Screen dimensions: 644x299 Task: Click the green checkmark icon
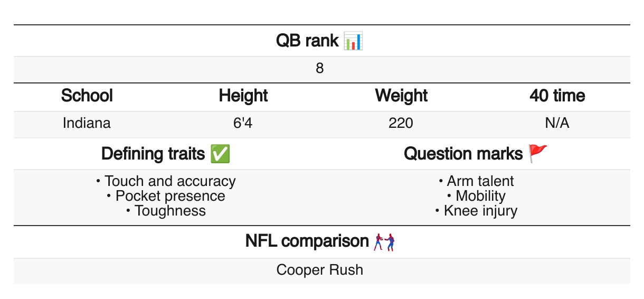tap(220, 154)
